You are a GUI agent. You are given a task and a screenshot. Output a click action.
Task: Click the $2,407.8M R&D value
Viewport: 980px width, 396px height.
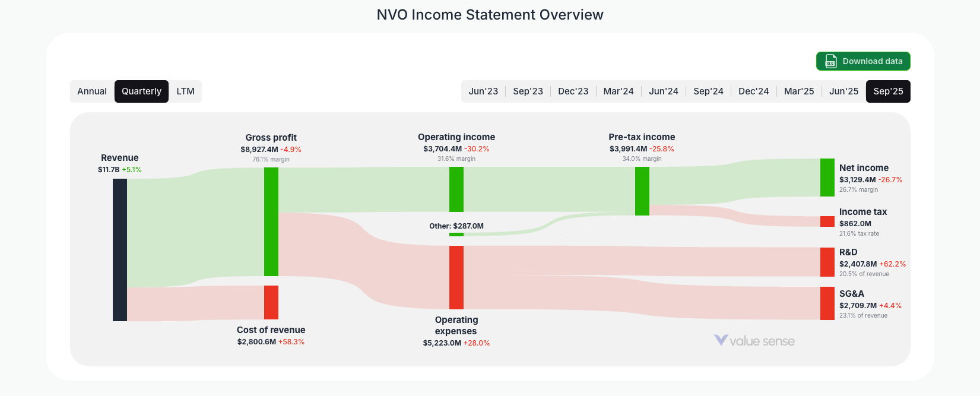pos(858,264)
